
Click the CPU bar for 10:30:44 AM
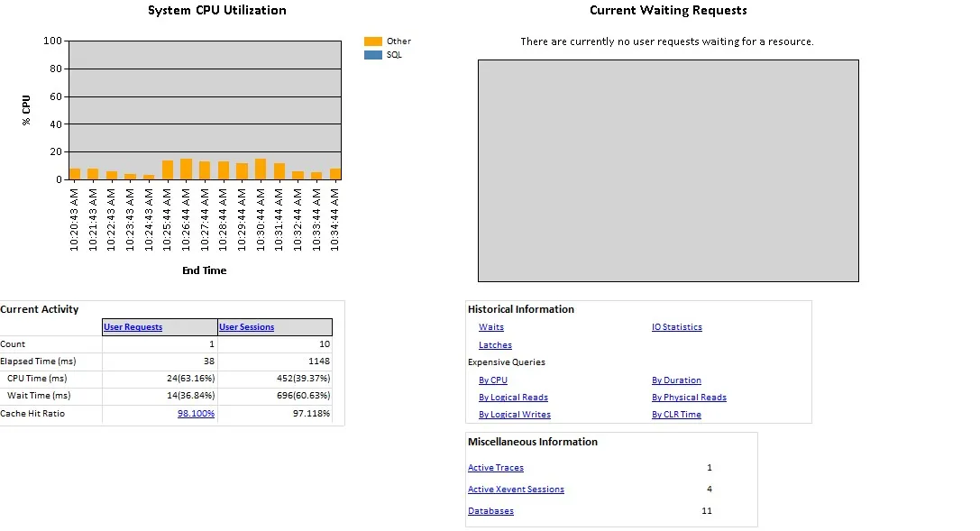coord(261,169)
